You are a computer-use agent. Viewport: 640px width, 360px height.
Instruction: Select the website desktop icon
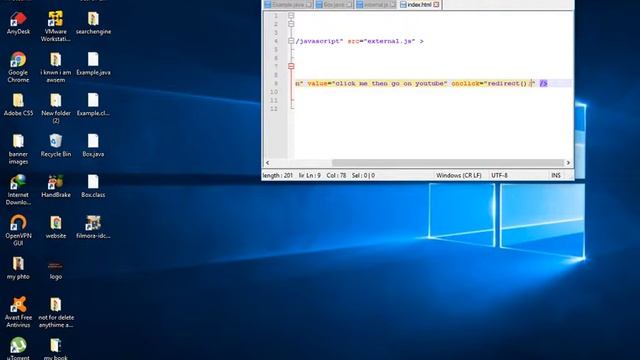point(56,227)
